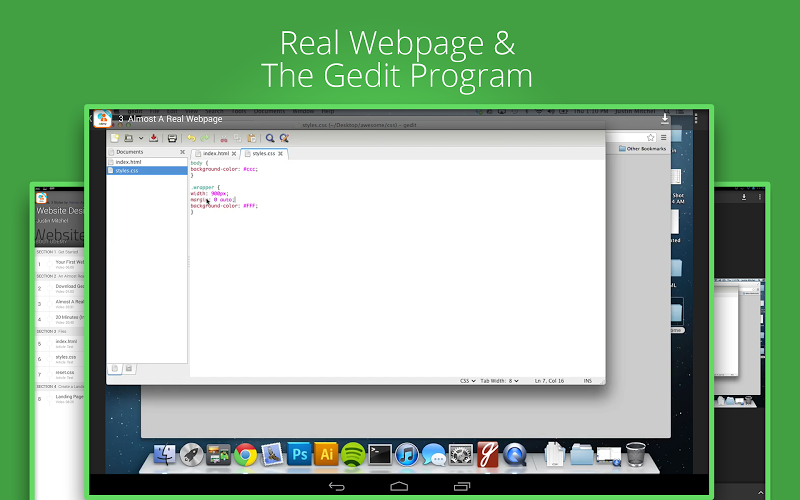Screen dimensions: 800x500
Task: Expand the recent files arrow beside Open
Action: [x=141, y=138]
